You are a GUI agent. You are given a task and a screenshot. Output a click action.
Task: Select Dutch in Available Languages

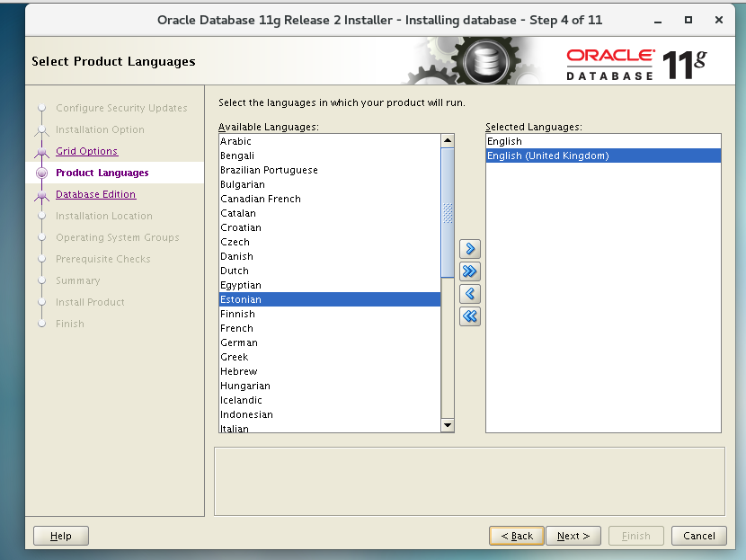coord(330,271)
